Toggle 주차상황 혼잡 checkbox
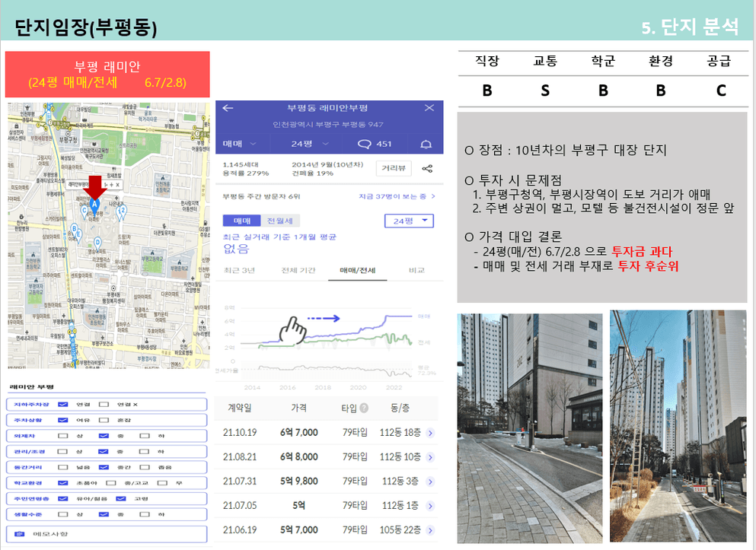 click(x=104, y=420)
